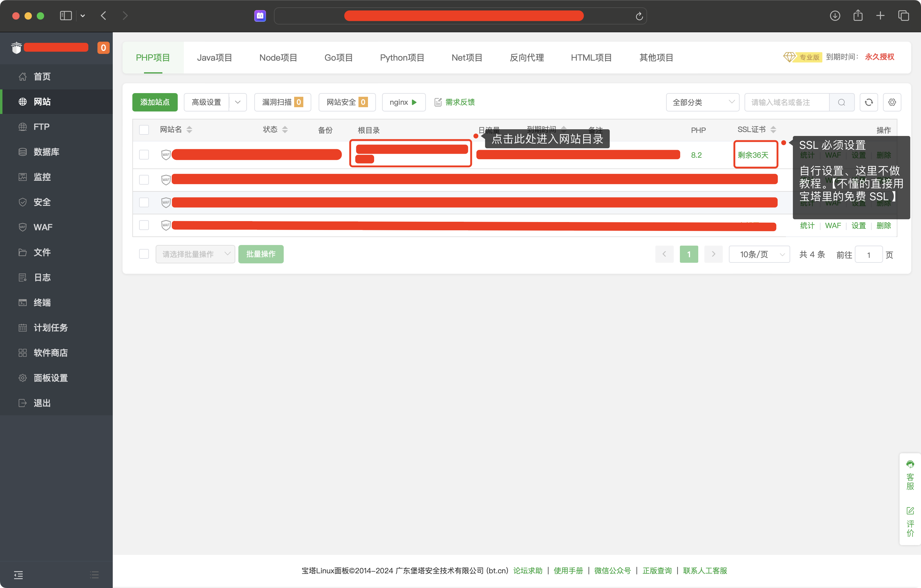Click the 前往 page number input
The width and height of the screenshot is (921, 588).
[x=869, y=254]
